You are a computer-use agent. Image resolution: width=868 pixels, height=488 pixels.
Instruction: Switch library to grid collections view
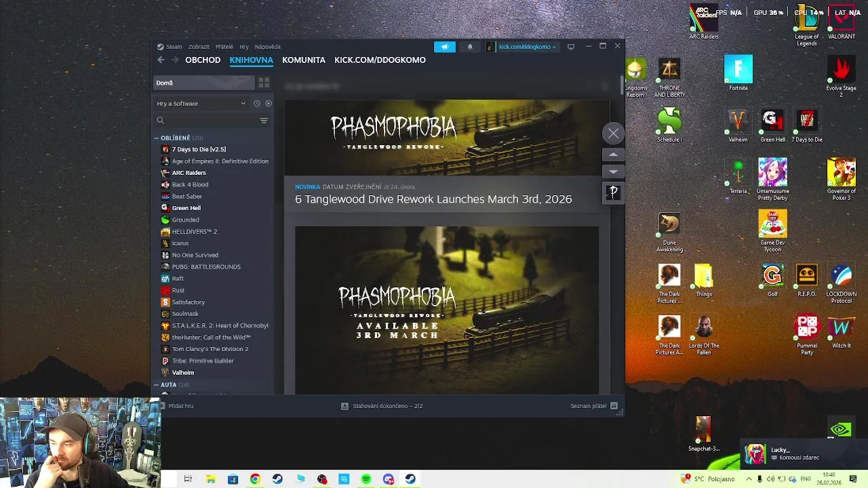pyautogui.click(x=264, y=83)
